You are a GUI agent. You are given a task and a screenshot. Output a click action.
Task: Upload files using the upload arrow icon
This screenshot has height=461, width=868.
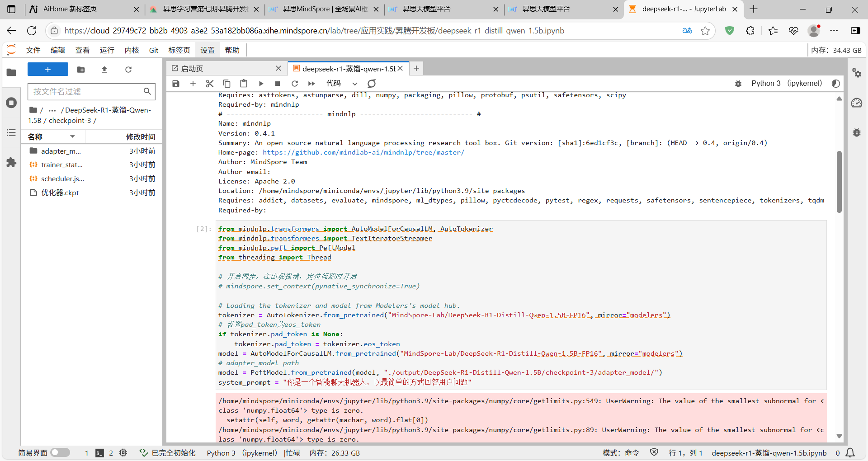[104, 70]
